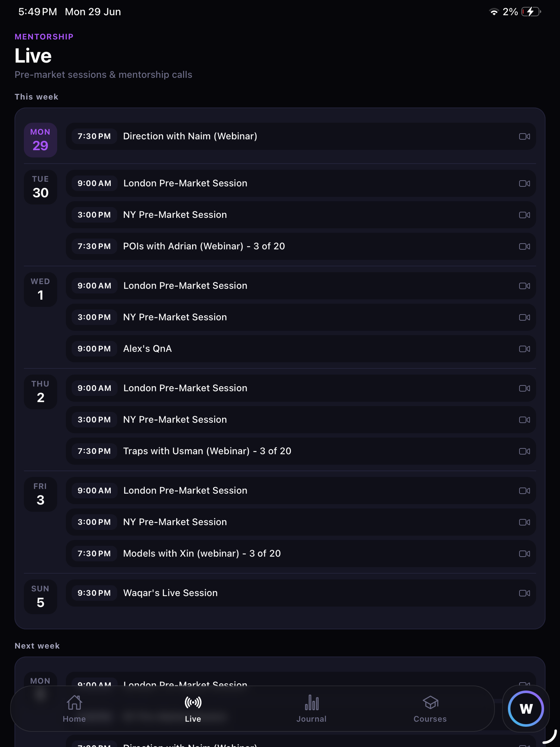Open the W profile avatar
The image size is (560, 747).
pyautogui.click(x=526, y=708)
